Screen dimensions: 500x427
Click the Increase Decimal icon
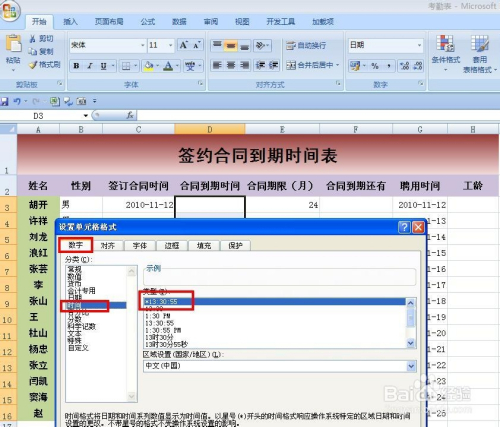click(x=405, y=66)
